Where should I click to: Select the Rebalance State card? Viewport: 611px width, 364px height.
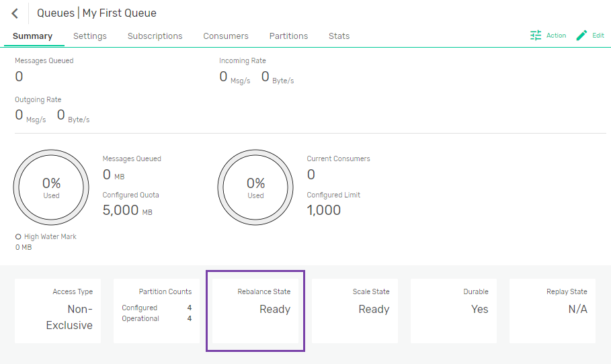(x=255, y=310)
